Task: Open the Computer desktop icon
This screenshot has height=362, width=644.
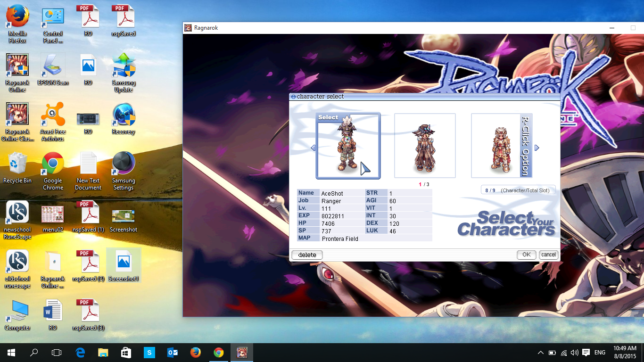Action: point(17,314)
